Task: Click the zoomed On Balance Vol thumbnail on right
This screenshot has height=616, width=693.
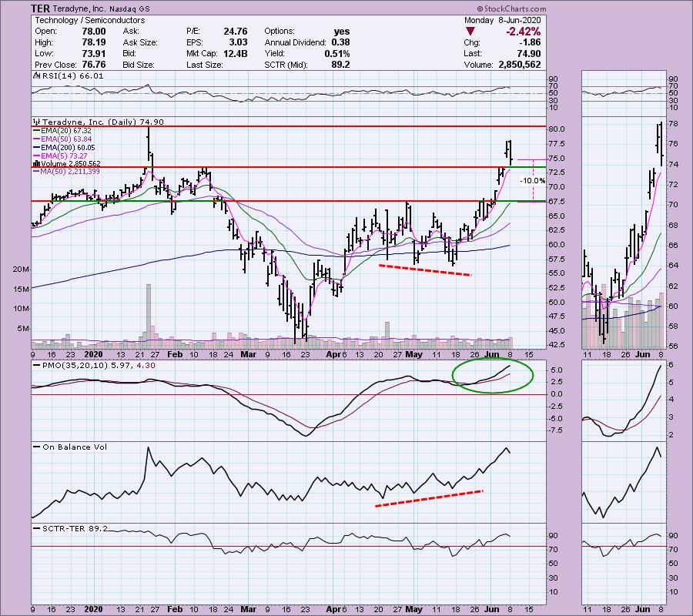Action: point(624,483)
